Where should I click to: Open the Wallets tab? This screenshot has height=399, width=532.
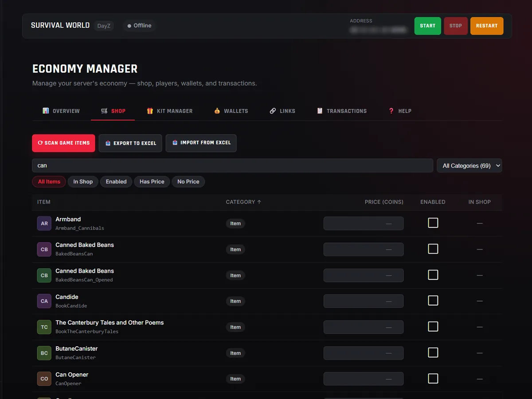(x=231, y=111)
